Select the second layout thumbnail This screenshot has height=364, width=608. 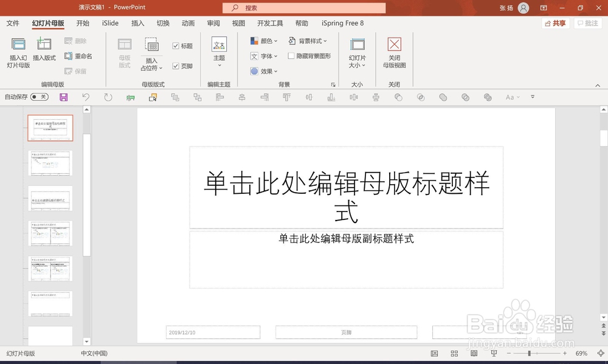pos(50,163)
